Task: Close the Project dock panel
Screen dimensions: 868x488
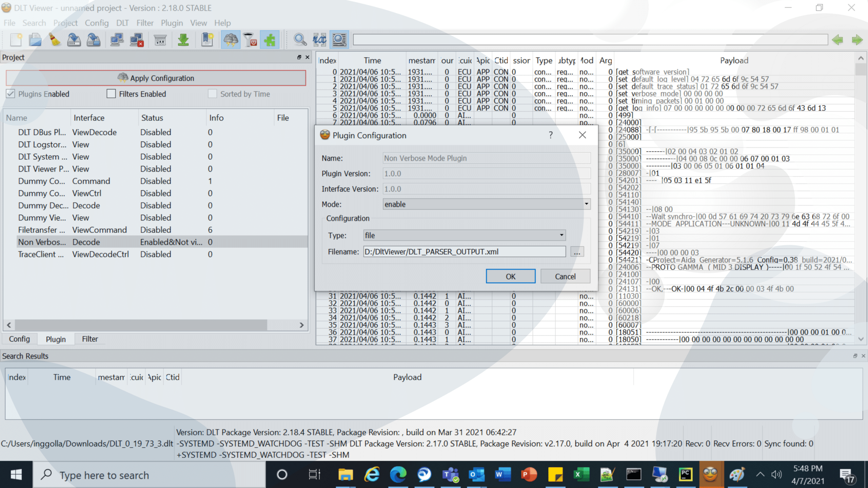Action: click(x=307, y=57)
